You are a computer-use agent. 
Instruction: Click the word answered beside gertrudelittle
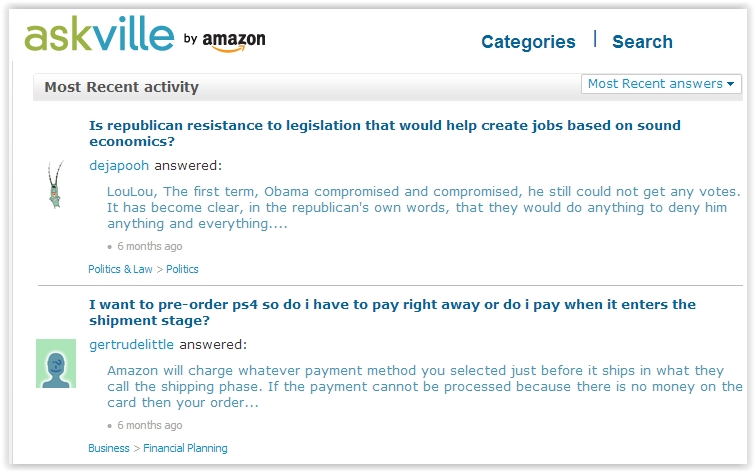click(x=212, y=345)
